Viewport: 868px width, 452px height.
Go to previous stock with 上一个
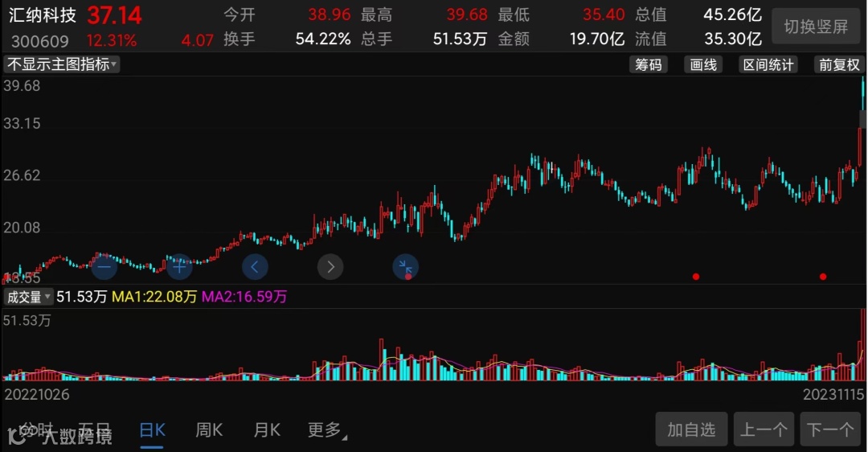click(764, 429)
